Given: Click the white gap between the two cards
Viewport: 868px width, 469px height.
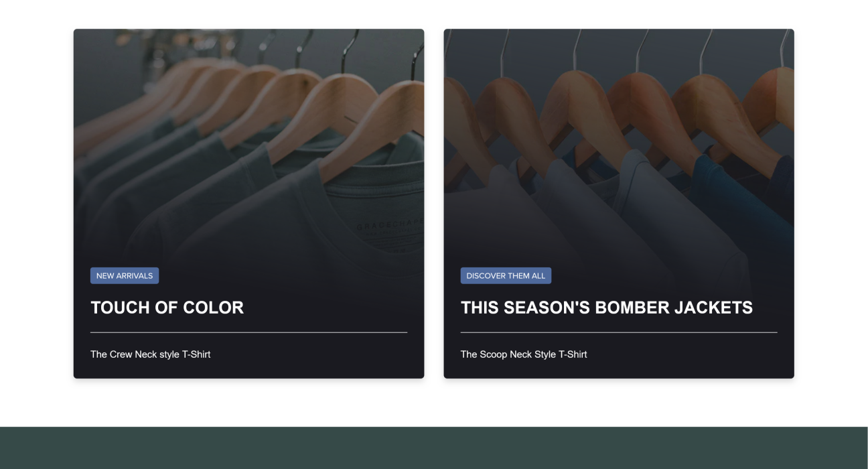Looking at the screenshot, I should 434,201.
